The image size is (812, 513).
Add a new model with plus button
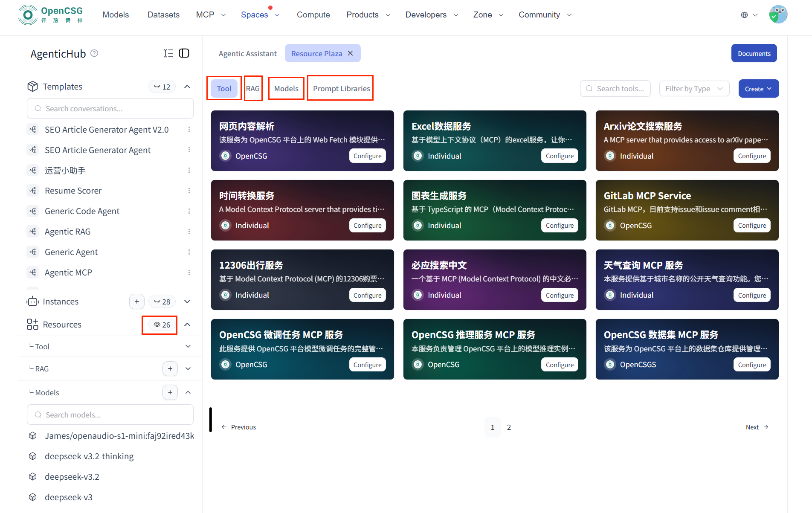[170, 392]
